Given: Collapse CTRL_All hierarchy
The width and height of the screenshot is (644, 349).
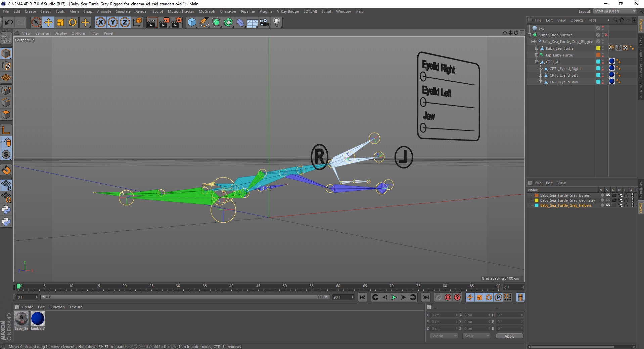Looking at the screenshot, I should pos(537,62).
